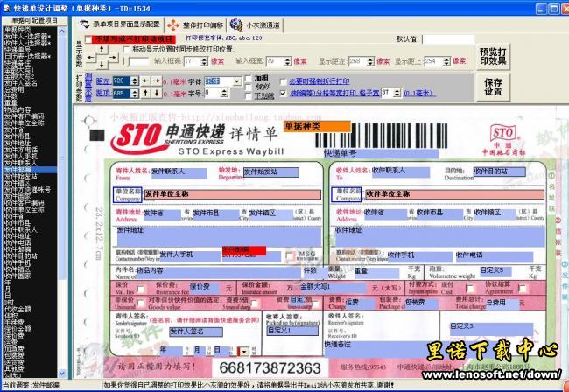Nudge print 距顶 up with arrow button
Screen dimensions: 569x392
(145, 94)
